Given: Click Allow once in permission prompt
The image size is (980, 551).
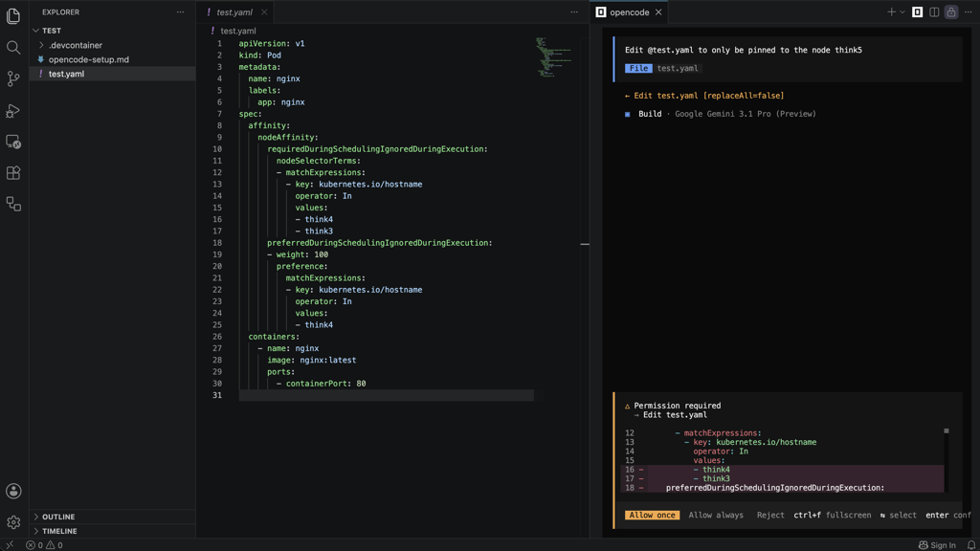Looking at the screenshot, I should [x=652, y=516].
